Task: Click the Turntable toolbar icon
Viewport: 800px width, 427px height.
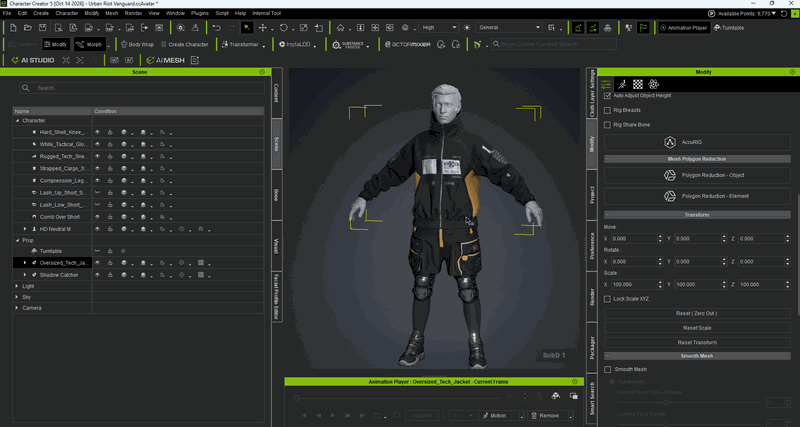Action: click(x=729, y=28)
